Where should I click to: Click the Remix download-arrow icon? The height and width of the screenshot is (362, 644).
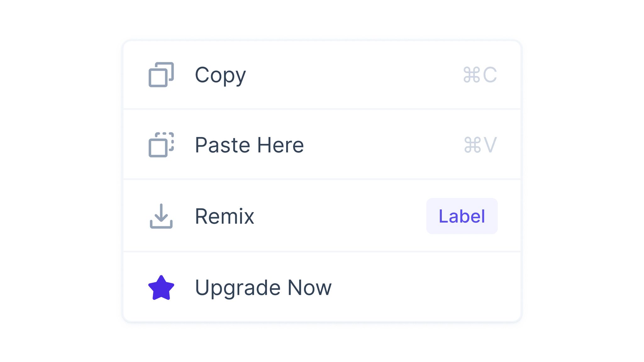point(161,216)
